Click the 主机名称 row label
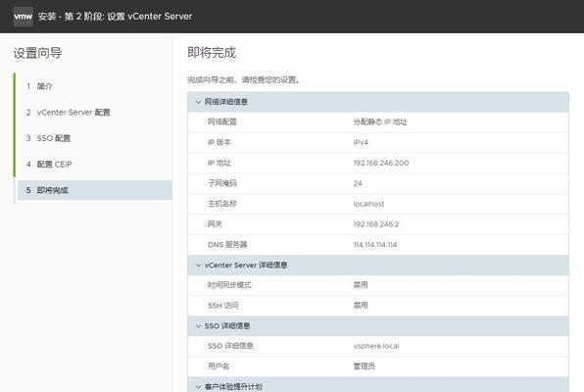This screenshot has width=584, height=392. click(x=222, y=204)
